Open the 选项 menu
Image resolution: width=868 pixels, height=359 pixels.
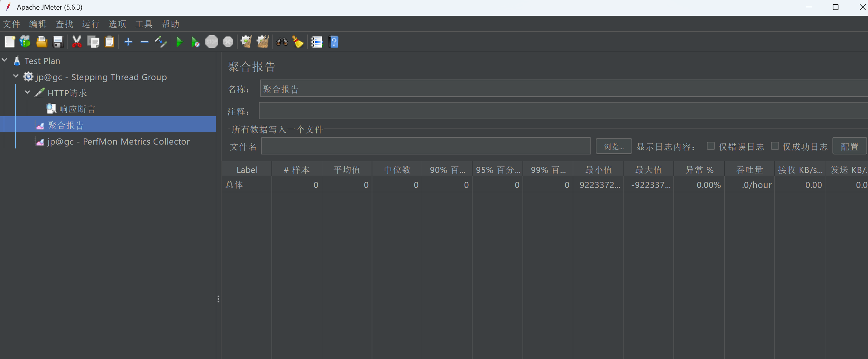tap(117, 24)
